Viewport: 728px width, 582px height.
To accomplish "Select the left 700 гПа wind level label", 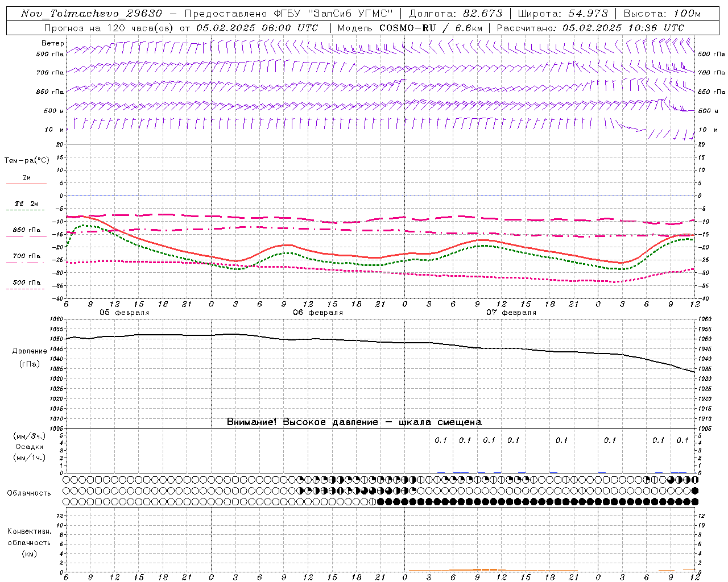I will [x=50, y=73].
